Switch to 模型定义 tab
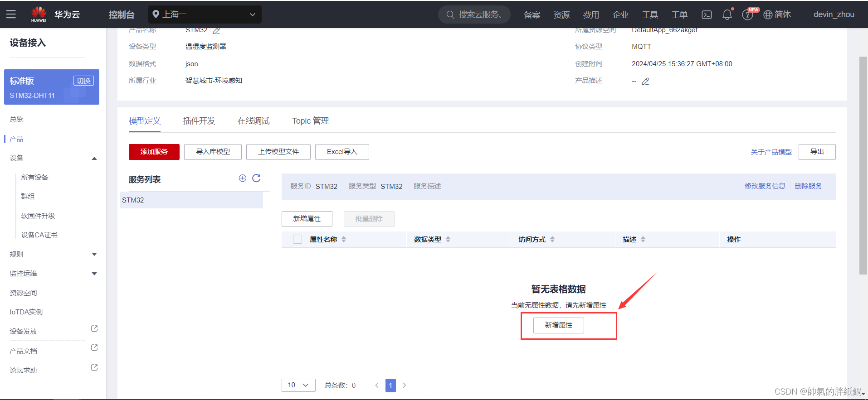 click(x=145, y=121)
